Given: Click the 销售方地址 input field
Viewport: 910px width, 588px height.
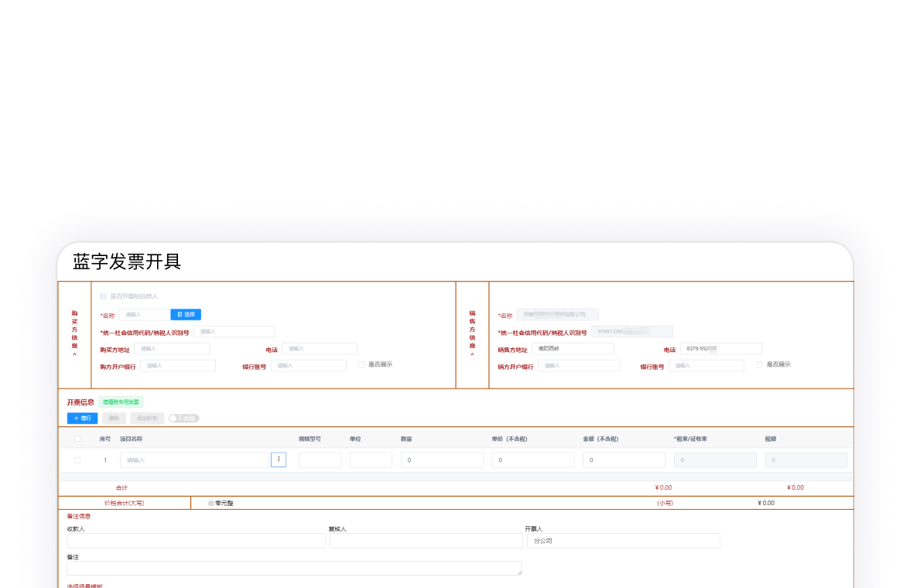Looking at the screenshot, I should (573, 349).
